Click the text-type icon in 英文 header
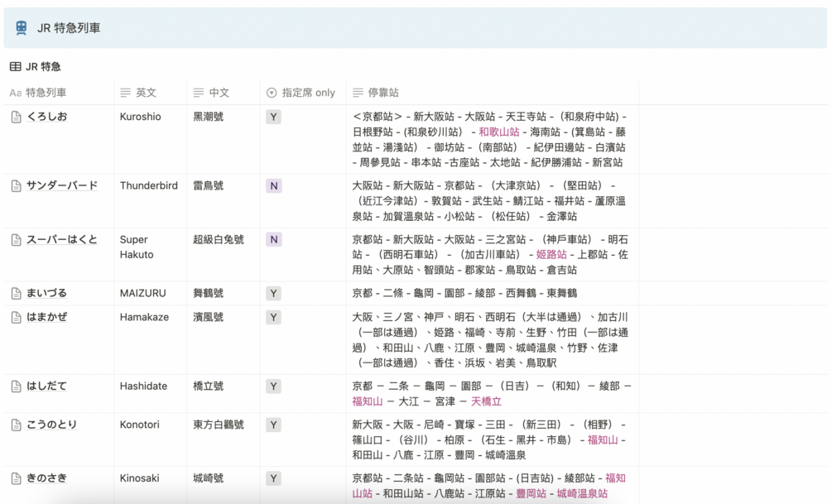832x504 pixels. click(x=125, y=93)
